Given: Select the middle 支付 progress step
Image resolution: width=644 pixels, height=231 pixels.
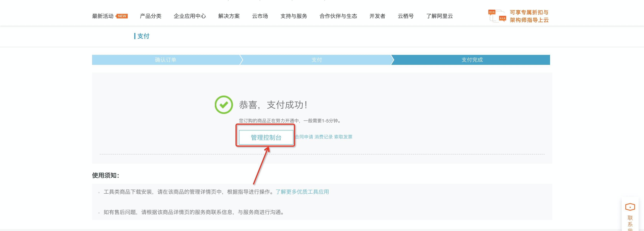Looking at the screenshot, I should (x=317, y=60).
